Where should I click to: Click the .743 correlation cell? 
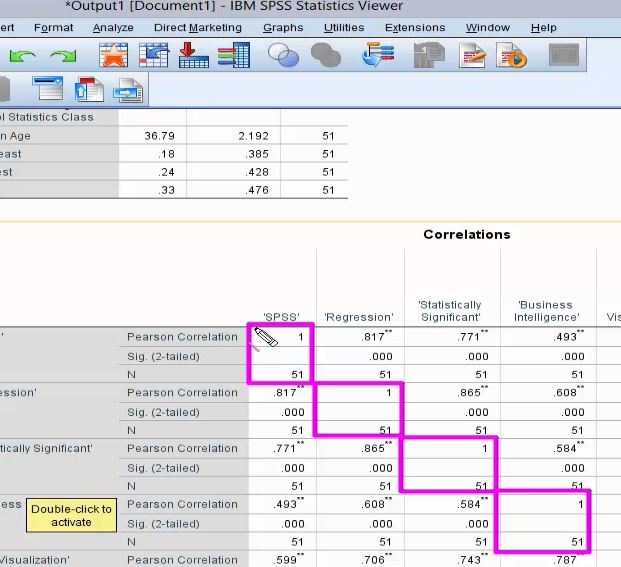point(472,560)
